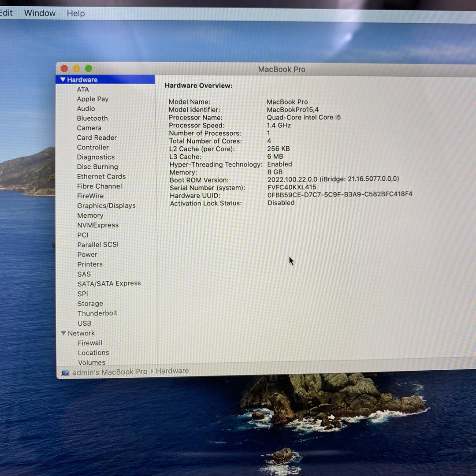
Task: Select Audio in the sidebar
Action: click(86, 108)
